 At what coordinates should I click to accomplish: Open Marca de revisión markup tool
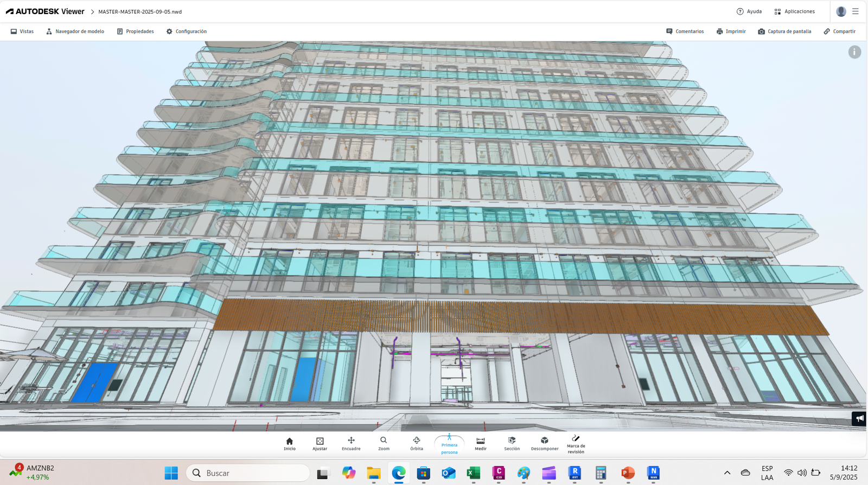[x=576, y=444]
